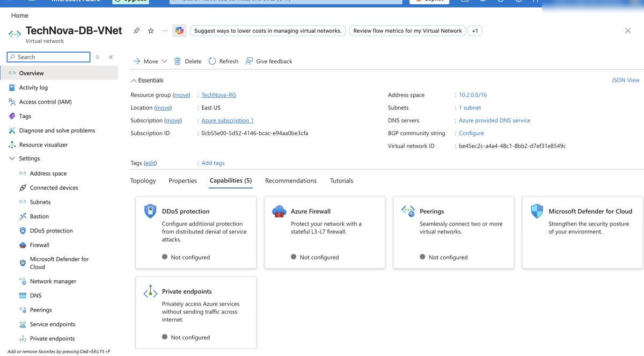Click Home breadcrumb link

20,16
